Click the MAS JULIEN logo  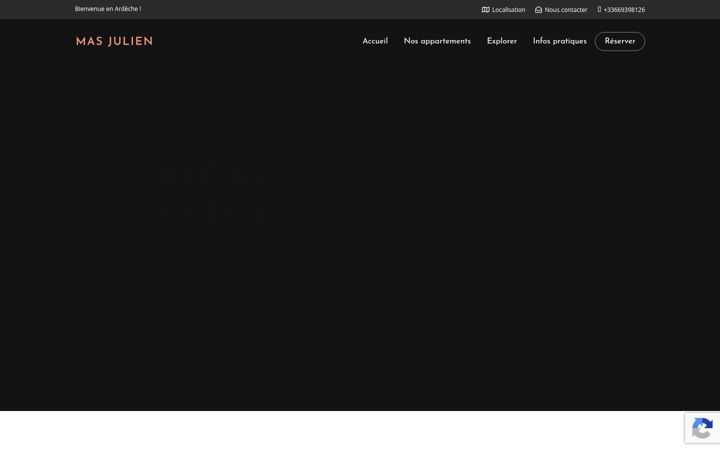(x=114, y=41)
